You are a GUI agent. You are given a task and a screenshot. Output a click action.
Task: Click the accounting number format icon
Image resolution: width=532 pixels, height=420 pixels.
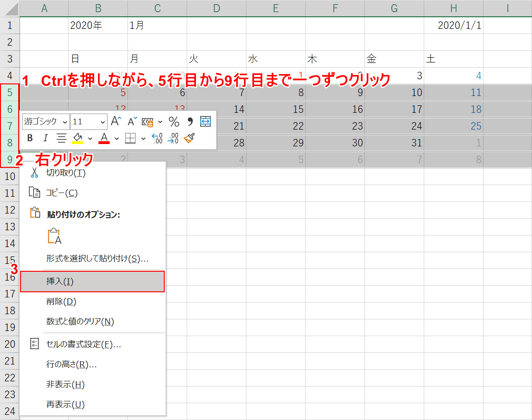147,122
